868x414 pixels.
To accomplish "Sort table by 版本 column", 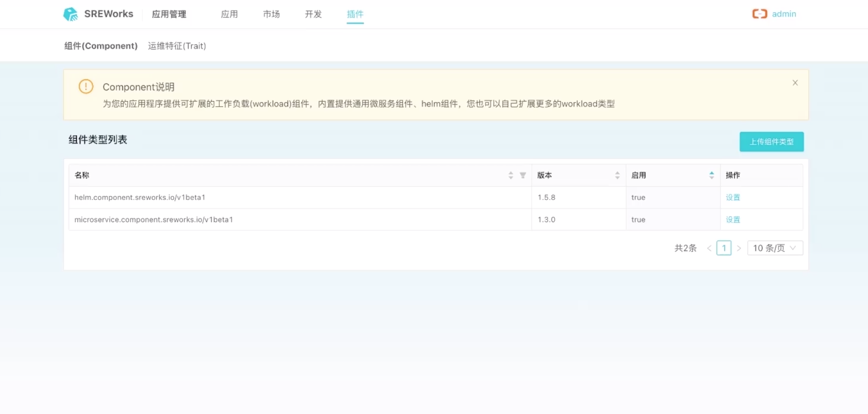I will click(x=617, y=176).
